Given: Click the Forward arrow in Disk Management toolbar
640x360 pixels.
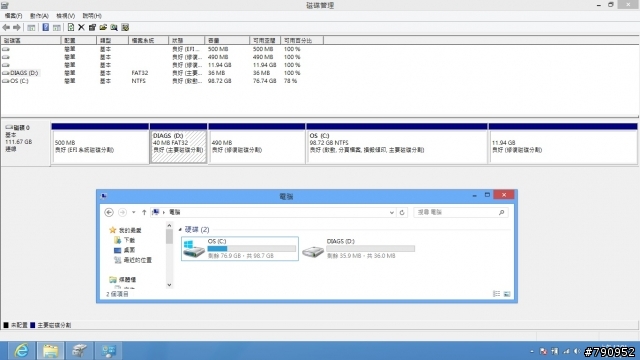Looking at the screenshot, I should 17,27.
